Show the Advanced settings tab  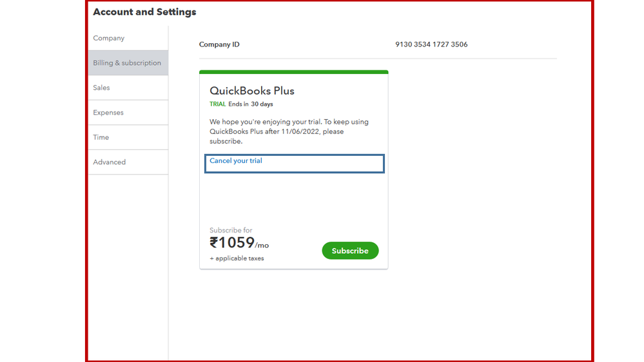tap(110, 162)
